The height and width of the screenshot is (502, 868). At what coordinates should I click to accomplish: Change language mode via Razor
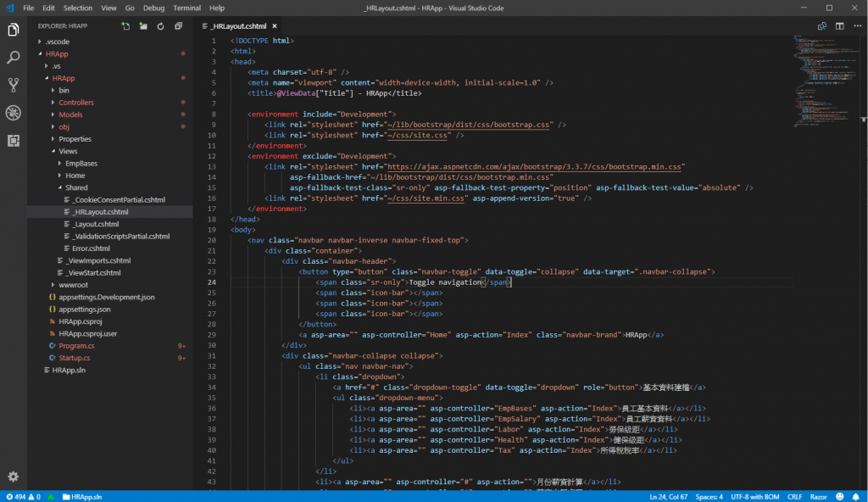pos(818,497)
